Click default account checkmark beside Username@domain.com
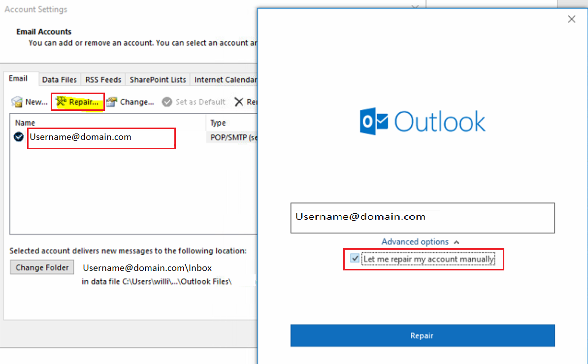 19,137
